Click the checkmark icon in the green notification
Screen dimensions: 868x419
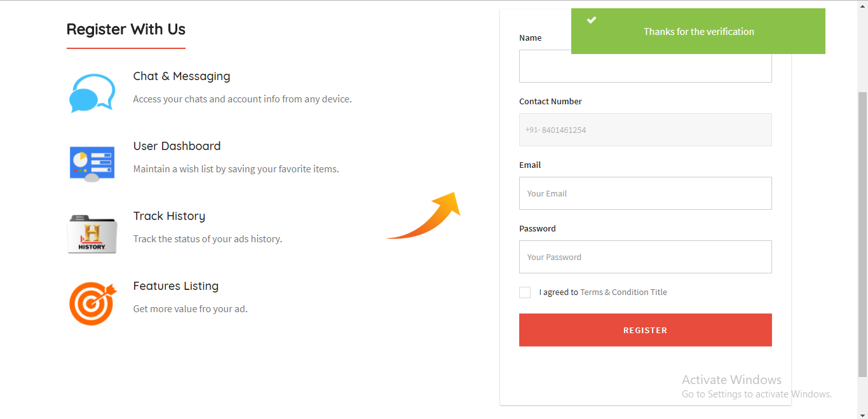pos(592,20)
